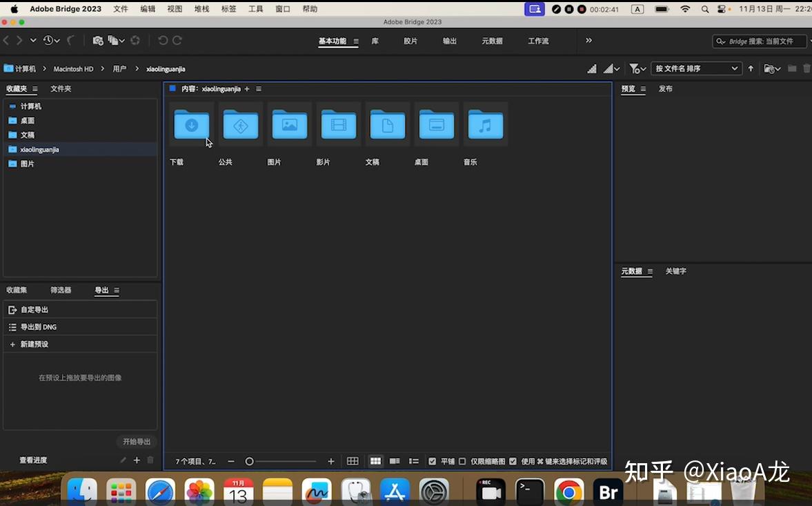Open the camera import icon in toolbar
The height and width of the screenshot is (506, 812).
[97, 40]
